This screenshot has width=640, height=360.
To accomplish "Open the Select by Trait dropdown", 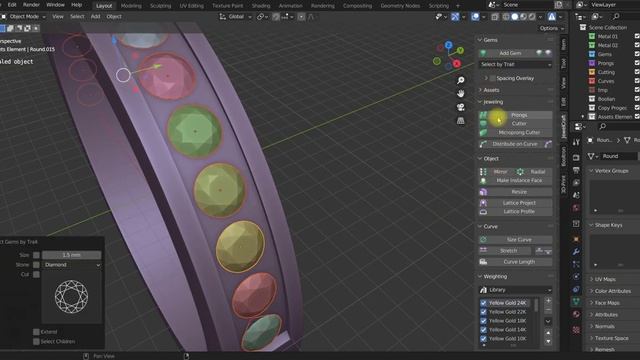I will tap(516, 64).
